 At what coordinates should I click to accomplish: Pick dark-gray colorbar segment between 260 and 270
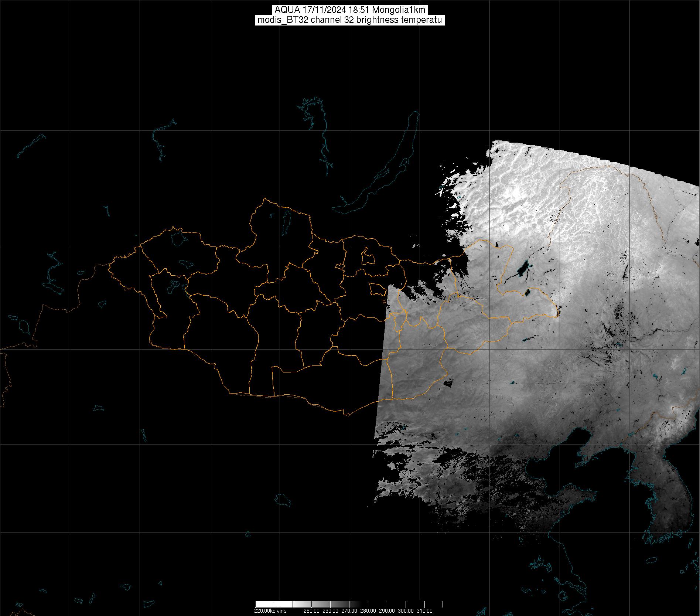point(340,604)
